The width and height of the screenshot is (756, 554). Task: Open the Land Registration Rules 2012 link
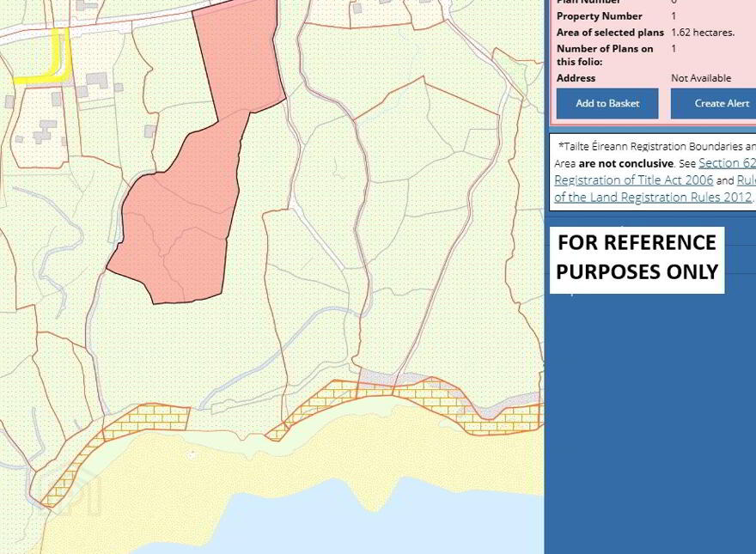point(653,198)
